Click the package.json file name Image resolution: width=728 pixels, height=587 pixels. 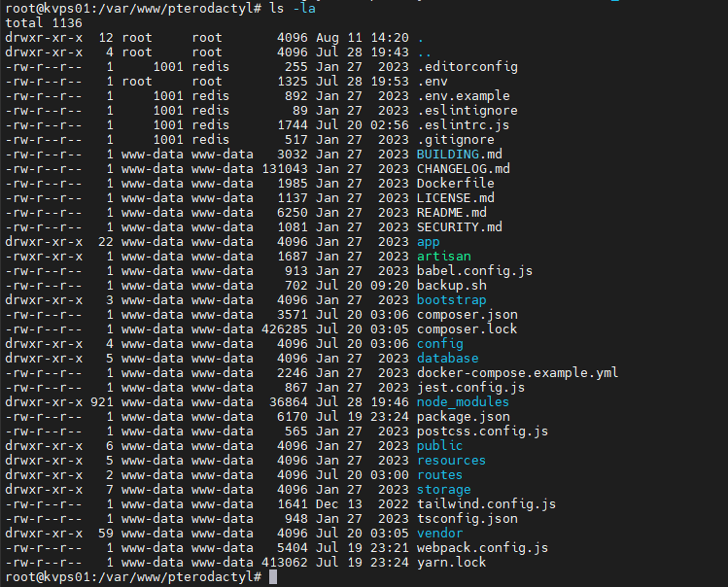tap(464, 417)
